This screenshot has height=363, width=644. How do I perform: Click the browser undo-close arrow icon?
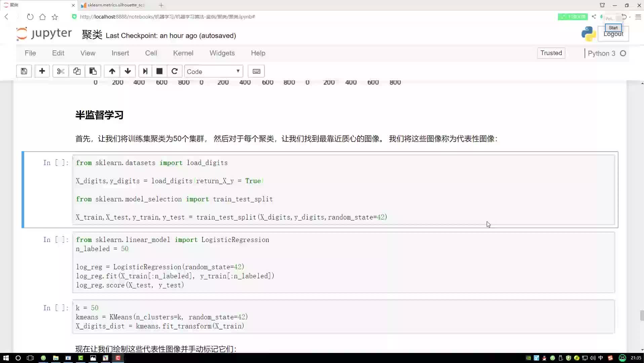pyautogui.click(x=624, y=16)
